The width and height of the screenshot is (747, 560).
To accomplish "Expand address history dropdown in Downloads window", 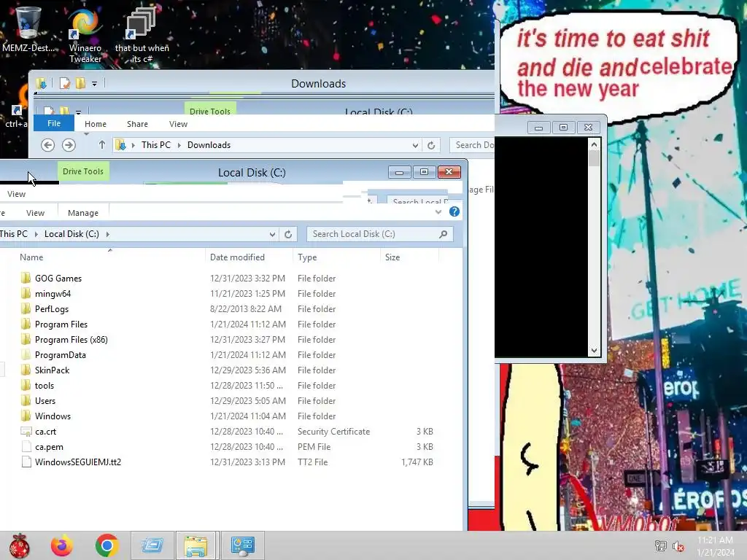I will click(x=415, y=145).
